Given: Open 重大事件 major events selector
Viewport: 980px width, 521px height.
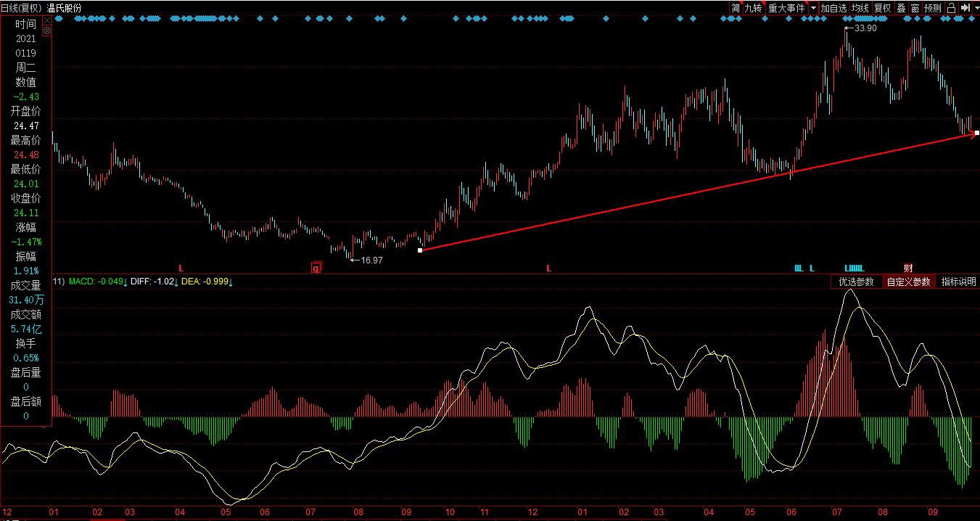Looking at the screenshot, I should click(x=786, y=8).
